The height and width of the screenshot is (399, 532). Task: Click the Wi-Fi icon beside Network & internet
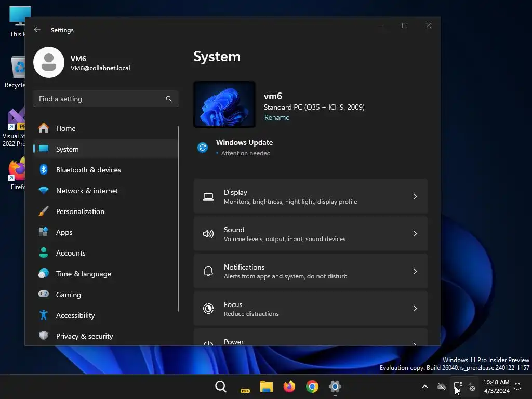pos(44,190)
